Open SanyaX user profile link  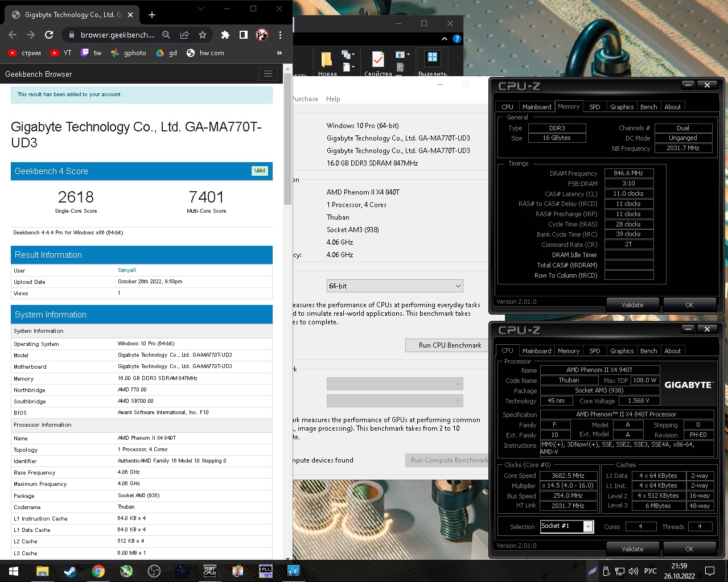point(127,270)
